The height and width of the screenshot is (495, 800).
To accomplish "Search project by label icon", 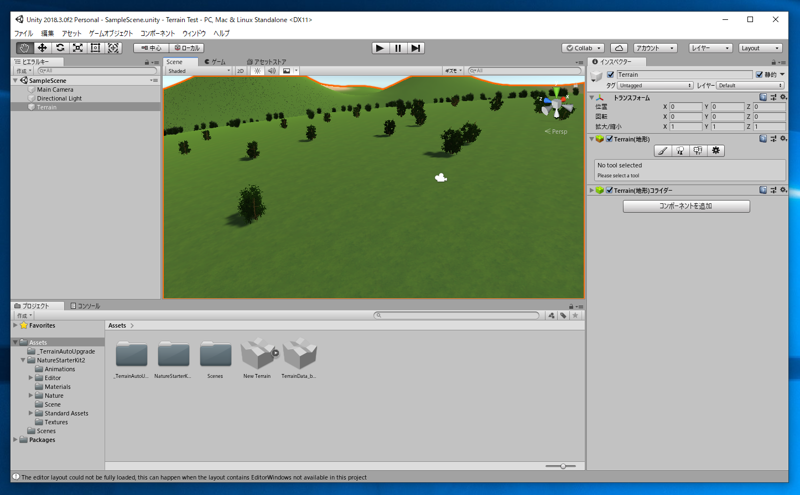I will point(563,315).
